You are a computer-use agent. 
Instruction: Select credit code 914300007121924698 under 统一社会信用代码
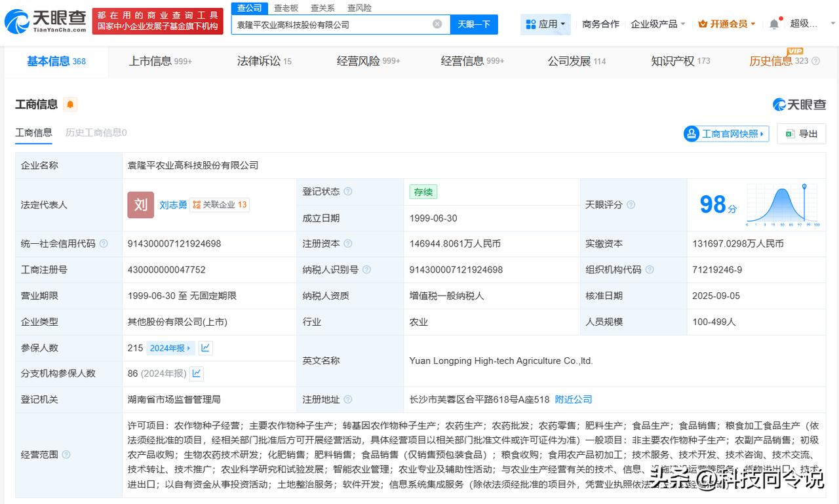point(174,243)
